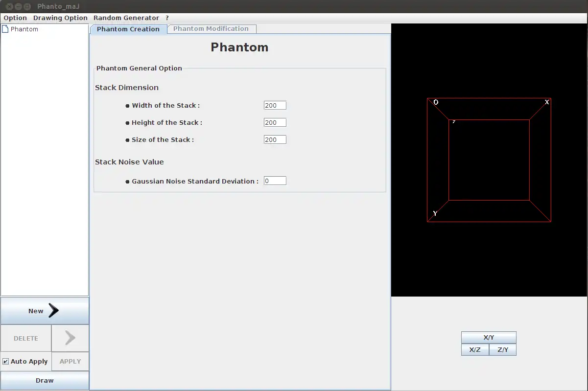Minimize the Phanto_maJ window

pyautogui.click(x=18, y=6)
